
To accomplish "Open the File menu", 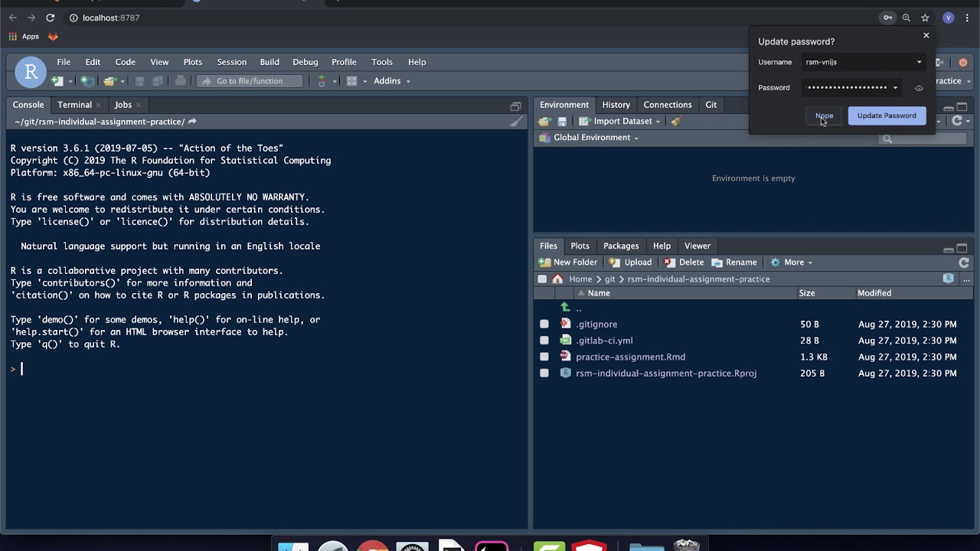I will 64,62.
